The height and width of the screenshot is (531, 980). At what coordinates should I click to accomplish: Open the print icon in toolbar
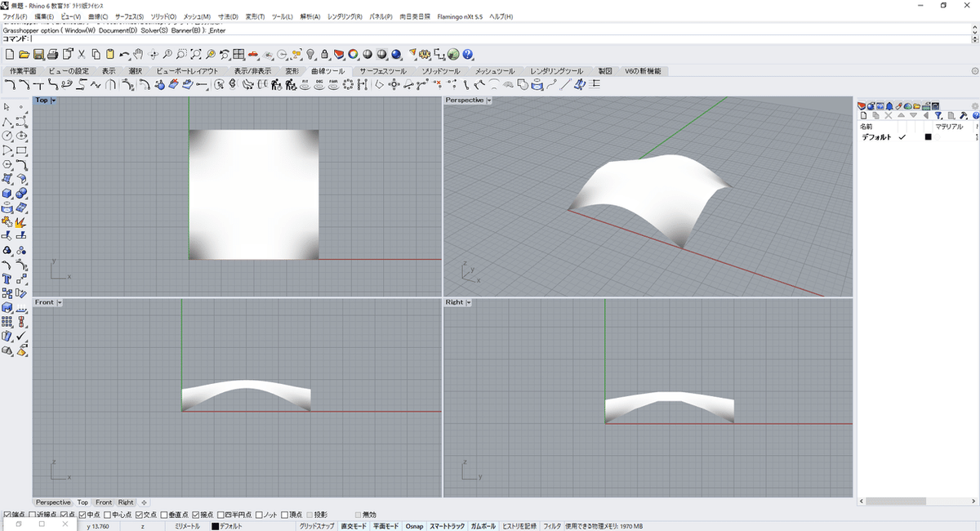tap(51, 55)
